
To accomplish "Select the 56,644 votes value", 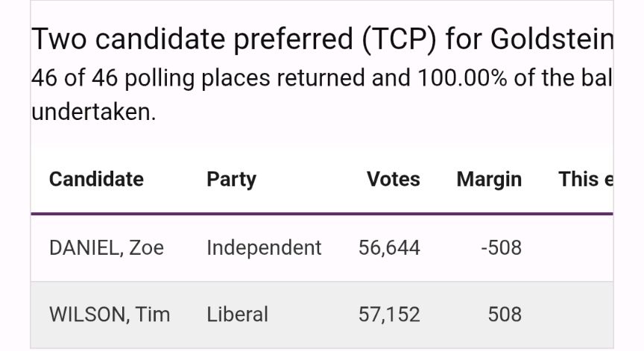I will click(x=389, y=247).
